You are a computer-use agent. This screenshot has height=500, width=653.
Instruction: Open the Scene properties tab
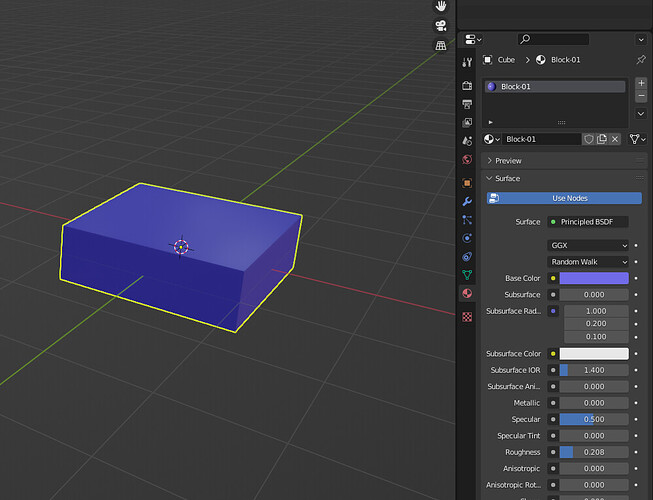(467, 141)
